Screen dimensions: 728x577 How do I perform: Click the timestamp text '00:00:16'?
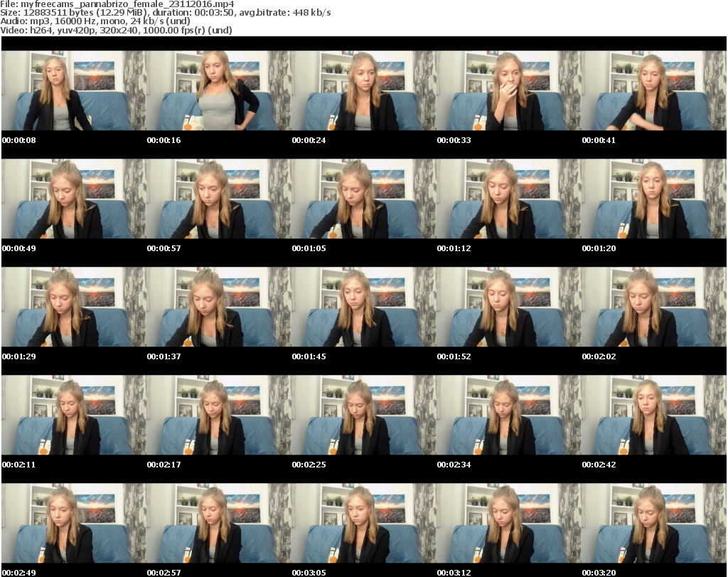click(x=164, y=140)
